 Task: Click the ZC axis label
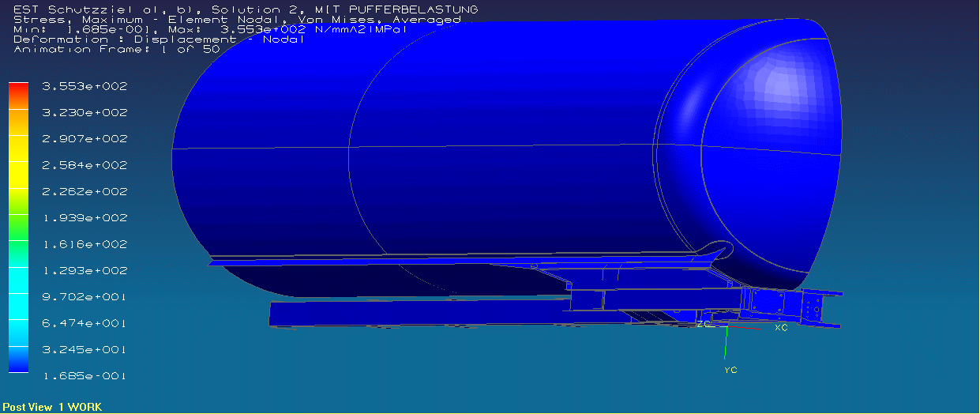tap(704, 324)
